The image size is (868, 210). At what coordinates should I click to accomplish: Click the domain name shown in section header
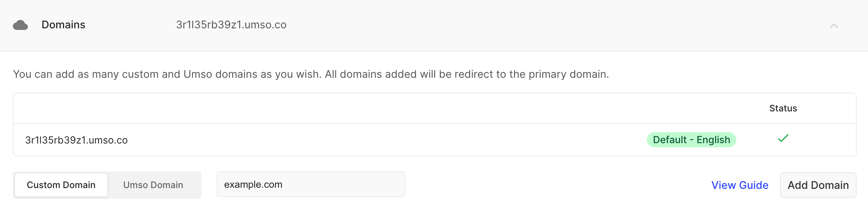pyautogui.click(x=231, y=25)
